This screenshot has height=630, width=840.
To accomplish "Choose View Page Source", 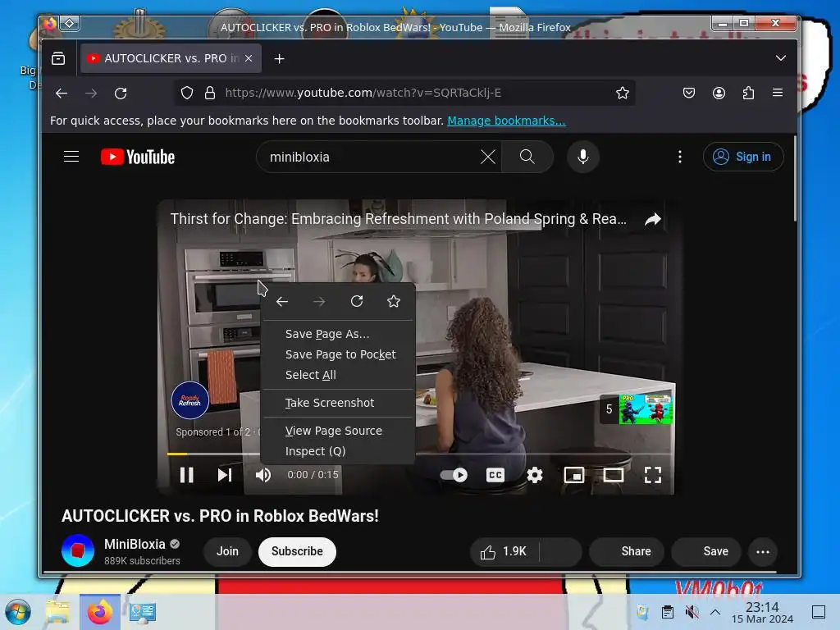I will 338,431.
